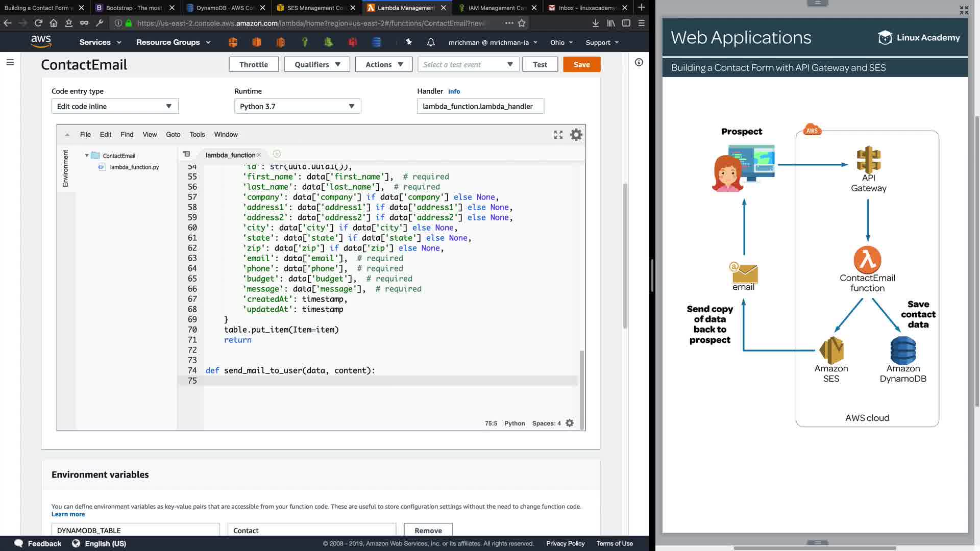Screen dimensions: 980x551
Task: Click the editor fullscreen expand icon
Action: tap(558, 135)
